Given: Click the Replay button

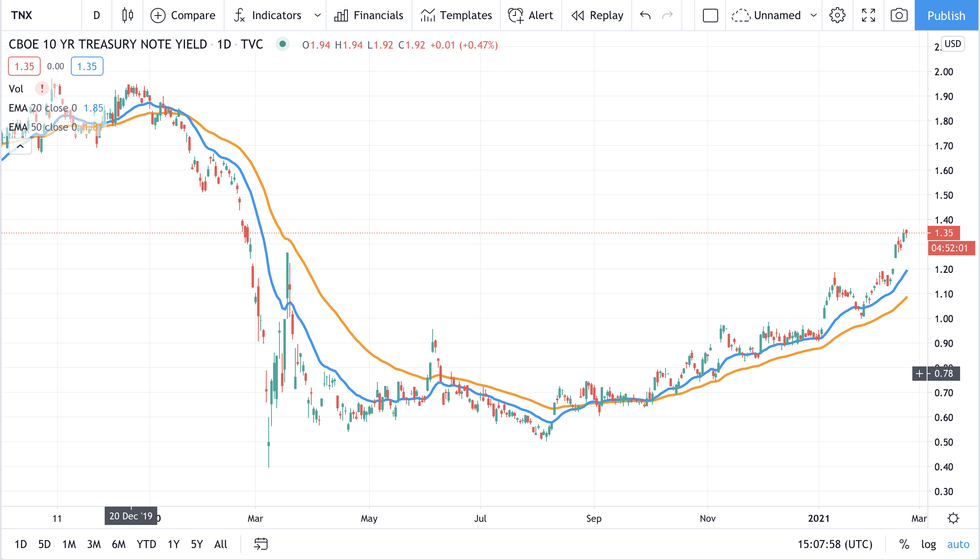Looking at the screenshot, I should 597,15.
